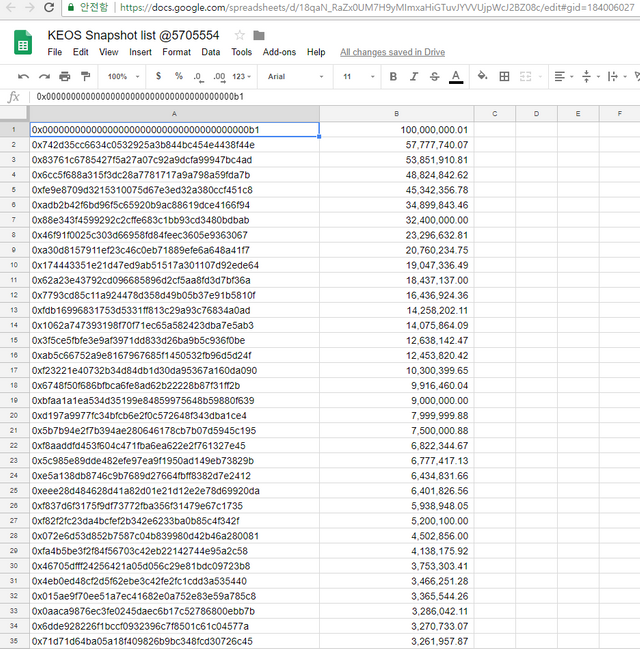
Task: Select column A header
Action: coord(174,113)
